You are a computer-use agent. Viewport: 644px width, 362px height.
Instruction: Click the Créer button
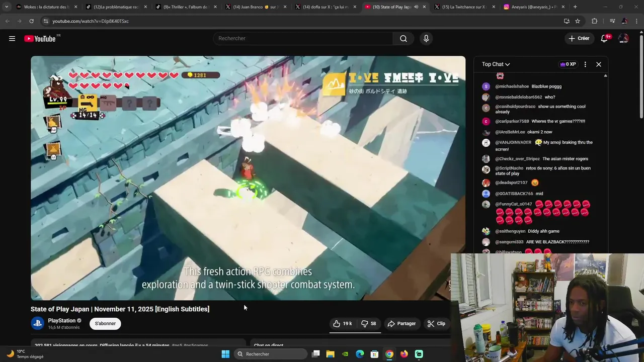click(579, 39)
